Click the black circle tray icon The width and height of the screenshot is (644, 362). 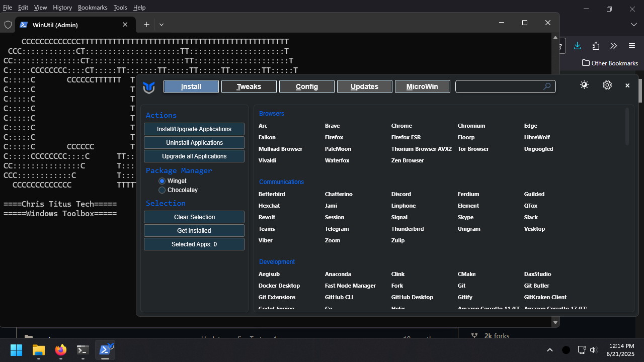tap(566, 350)
